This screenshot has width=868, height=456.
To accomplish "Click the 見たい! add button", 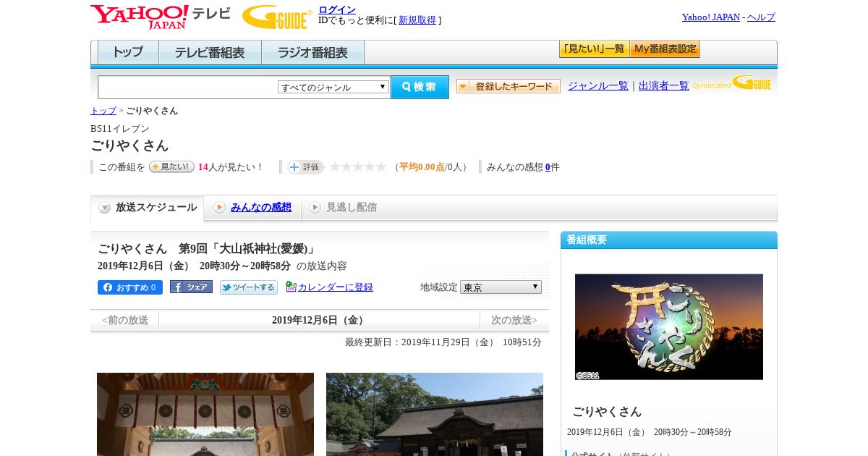I will click(x=171, y=166).
